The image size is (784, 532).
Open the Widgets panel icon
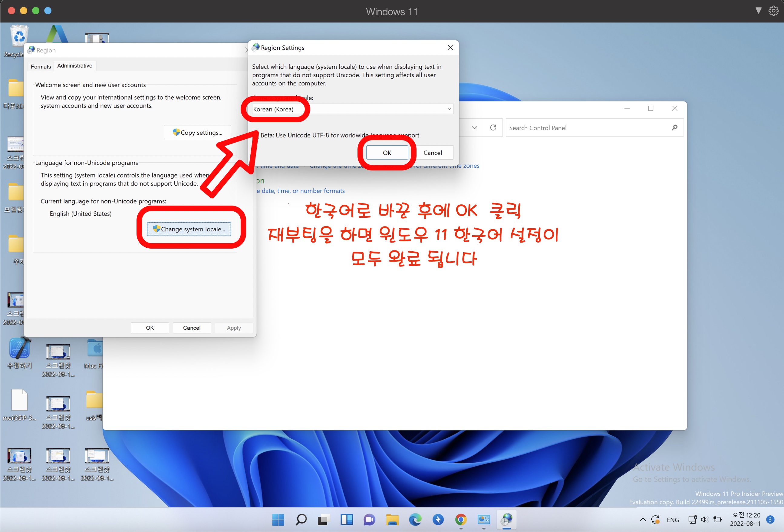click(347, 520)
